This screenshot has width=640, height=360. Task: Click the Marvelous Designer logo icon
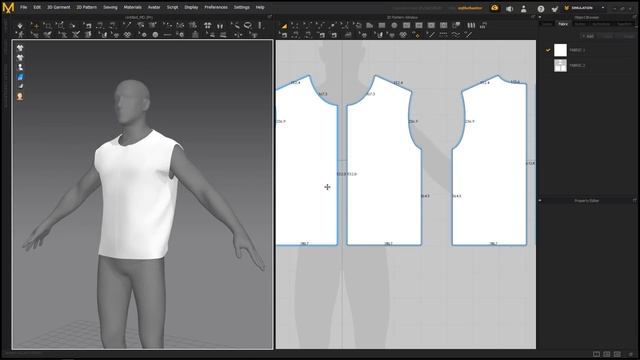click(8, 7)
